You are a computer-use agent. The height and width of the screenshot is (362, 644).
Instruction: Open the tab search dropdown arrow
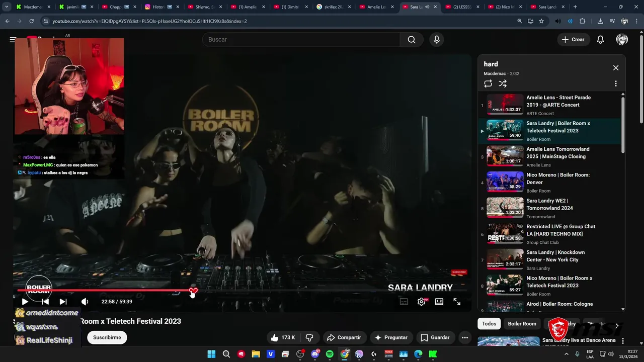[x=7, y=7]
